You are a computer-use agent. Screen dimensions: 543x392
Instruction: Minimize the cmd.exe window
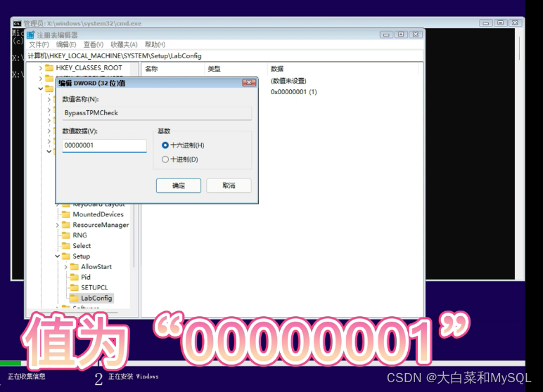click(x=486, y=23)
